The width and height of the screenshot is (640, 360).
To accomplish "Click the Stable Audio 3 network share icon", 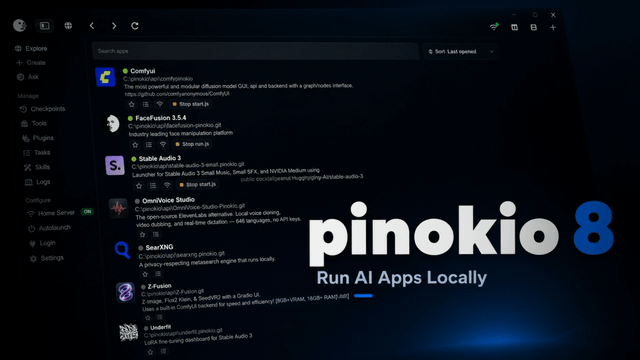I will pyautogui.click(x=167, y=185).
